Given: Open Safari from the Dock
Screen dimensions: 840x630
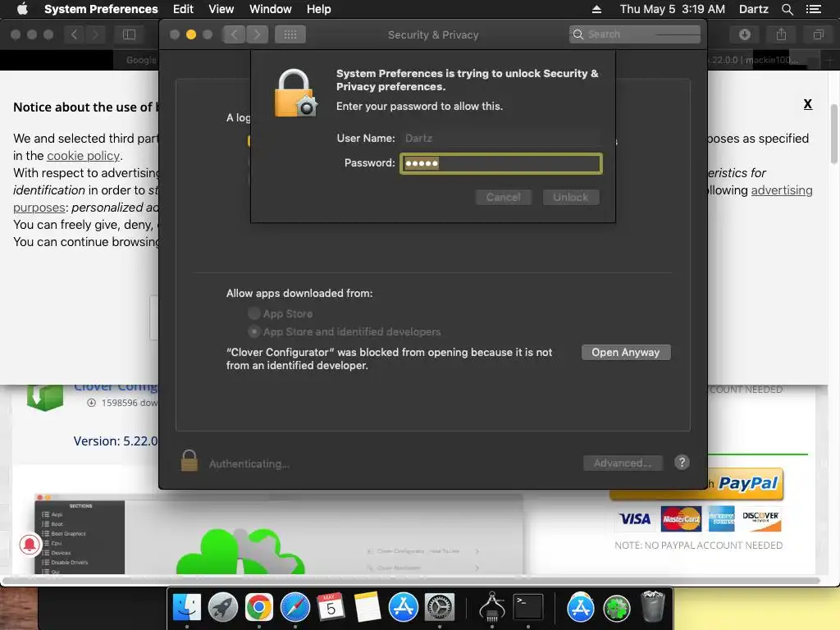Looking at the screenshot, I should [295, 608].
